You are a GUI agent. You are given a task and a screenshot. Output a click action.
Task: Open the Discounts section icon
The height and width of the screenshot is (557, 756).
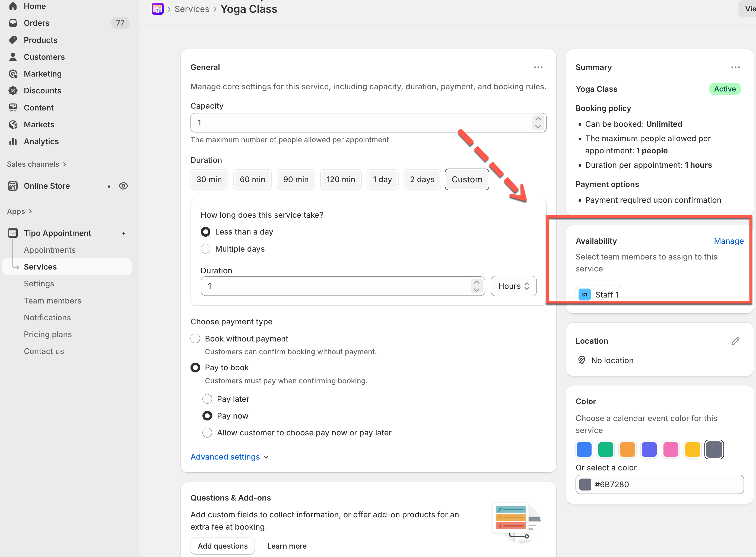click(x=13, y=90)
